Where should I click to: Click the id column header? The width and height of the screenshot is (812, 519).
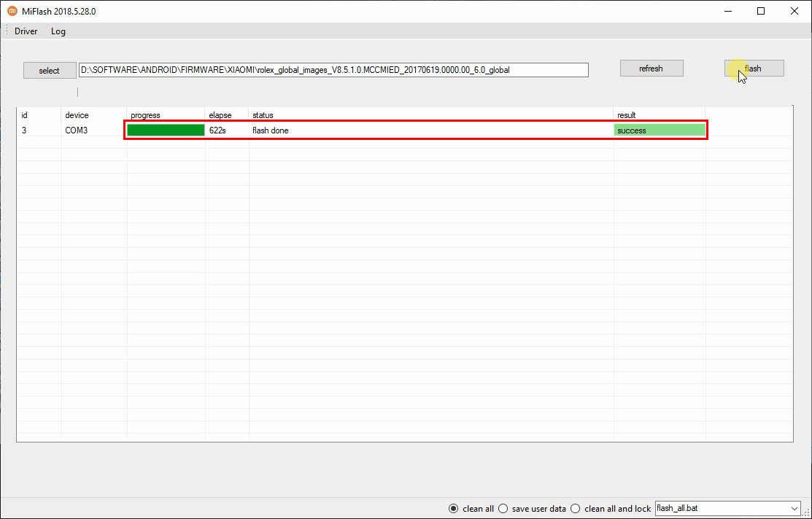[24, 115]
